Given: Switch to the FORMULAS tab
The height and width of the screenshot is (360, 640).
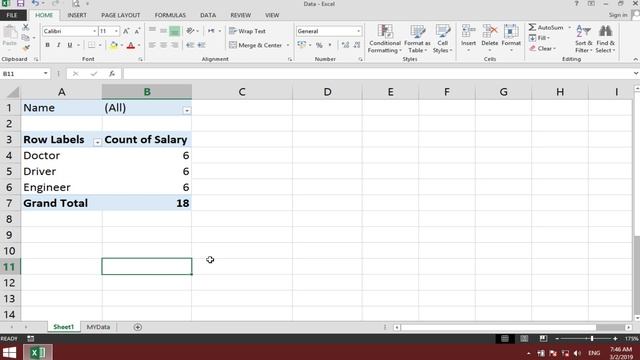Looking at the screenshot, I should pyautogui.click(x=170, y=15).
